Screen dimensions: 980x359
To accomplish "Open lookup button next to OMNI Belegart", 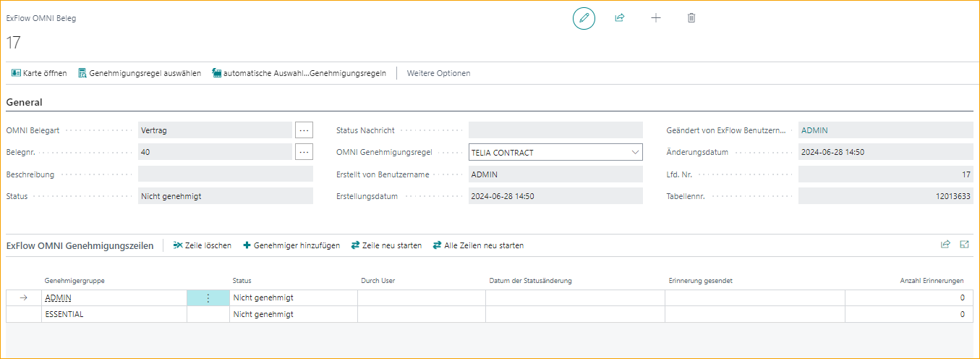I will (x=304, y=130).
